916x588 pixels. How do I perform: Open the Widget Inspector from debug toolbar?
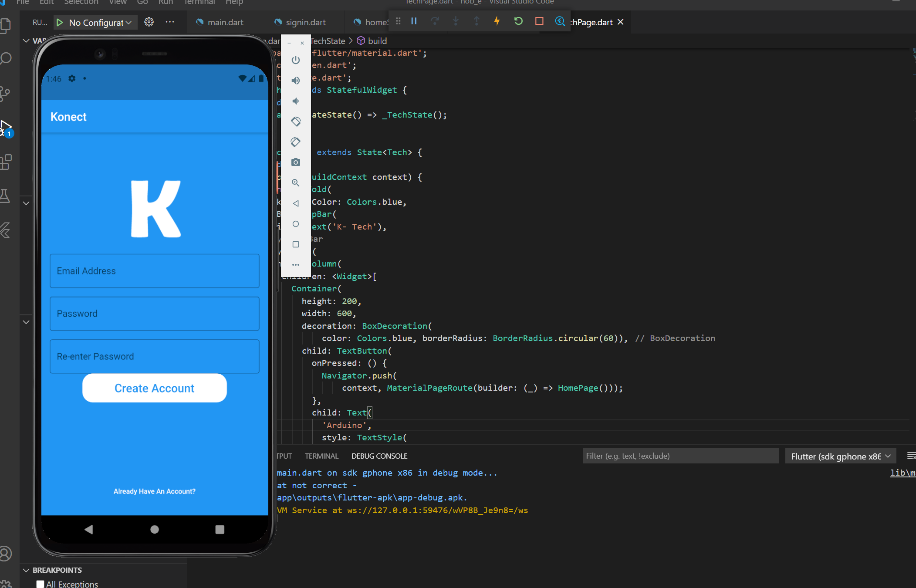coord(560,21)
